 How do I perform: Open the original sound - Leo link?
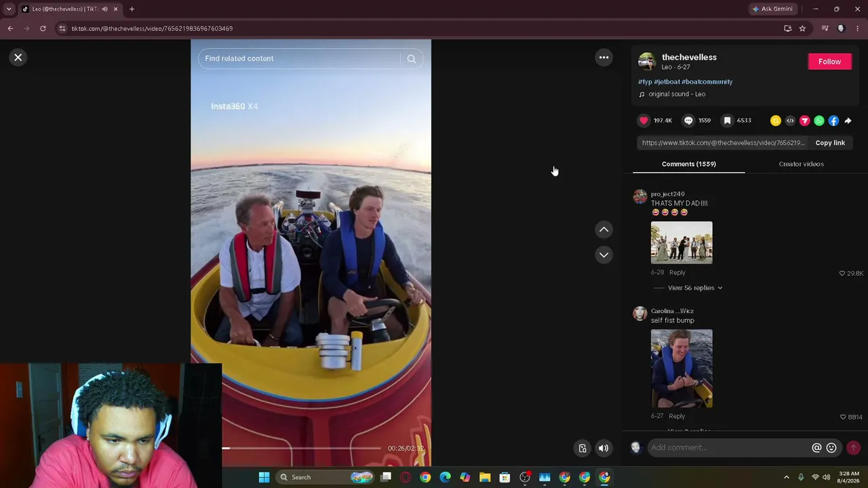(677, 94)
